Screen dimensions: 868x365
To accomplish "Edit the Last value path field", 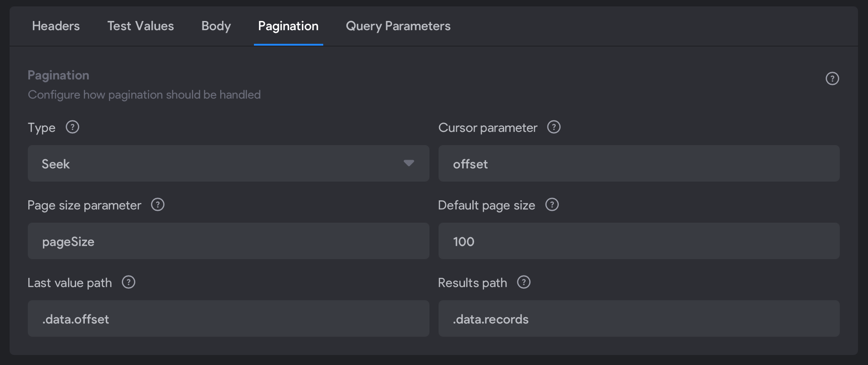I will [228, 318].
